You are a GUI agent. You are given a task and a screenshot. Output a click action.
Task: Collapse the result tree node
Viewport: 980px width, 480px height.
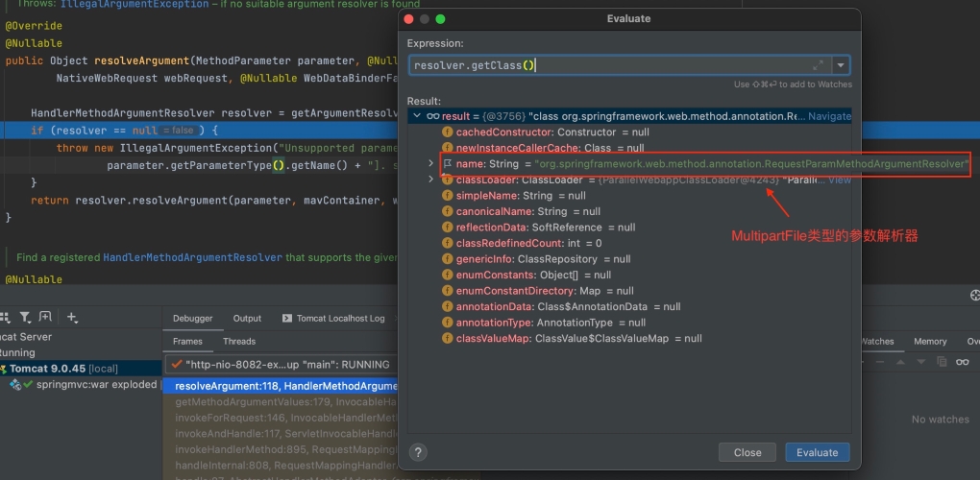tap(416, 116)
